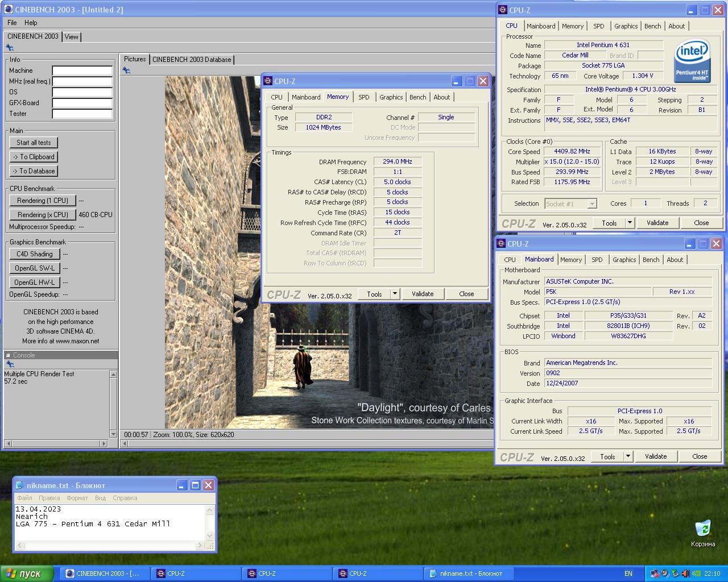Click the Tools button in Memory CPU-Z

374,294
